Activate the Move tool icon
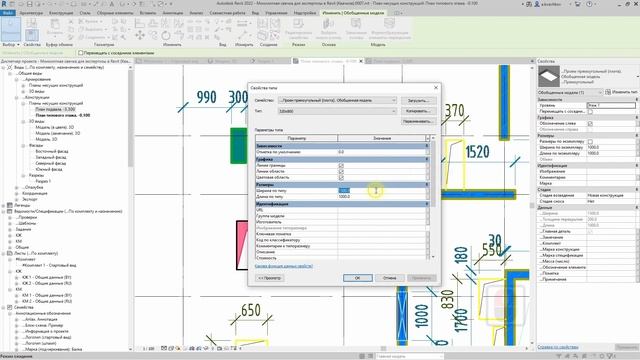The height and width of the screenshot is (360, 640). pyautogui.click(x=140, y=36)
